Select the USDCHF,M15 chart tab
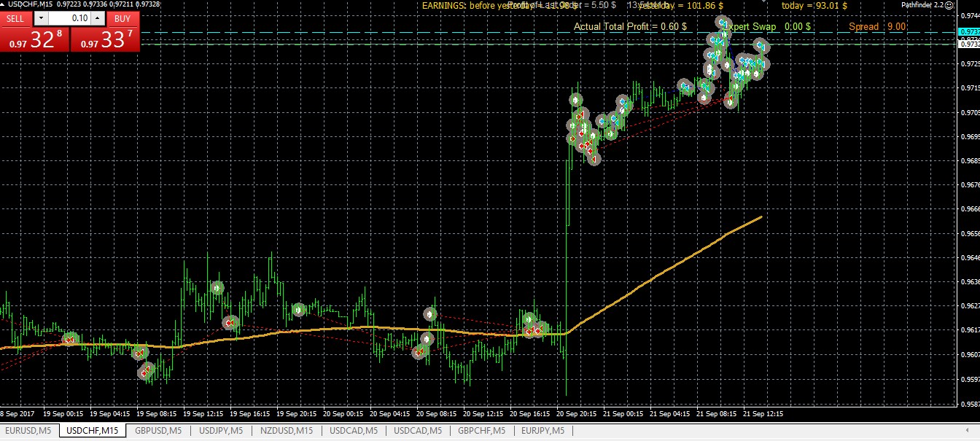This screenshot has width=980, height=441. (x=92, y=431)
